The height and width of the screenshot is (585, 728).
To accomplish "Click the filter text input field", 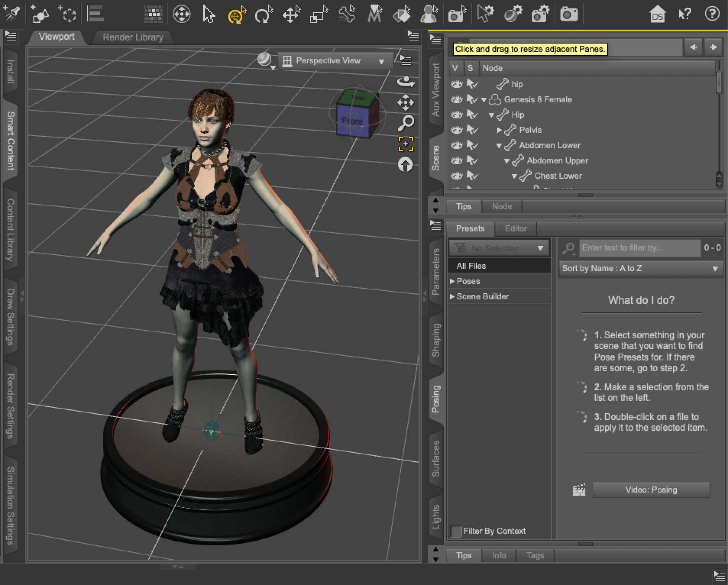I will (640, 248).
